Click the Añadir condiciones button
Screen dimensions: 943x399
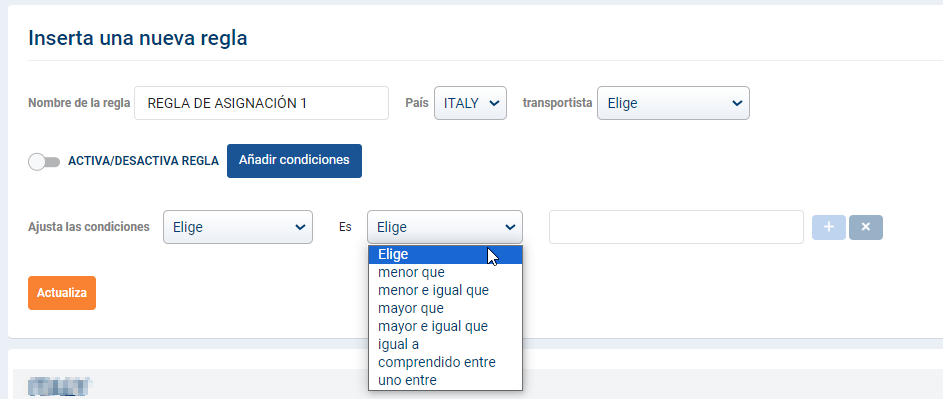tap(294, 161)
